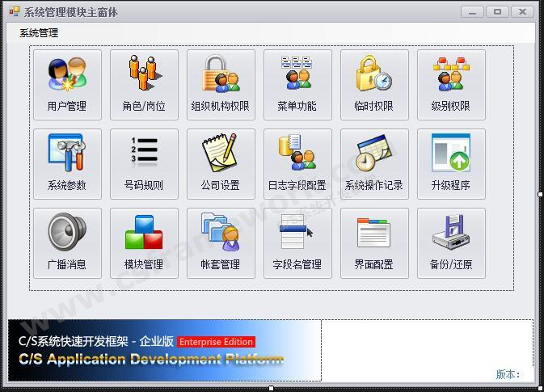Click the 级别权限 level permissions icon

pos(451,84)
